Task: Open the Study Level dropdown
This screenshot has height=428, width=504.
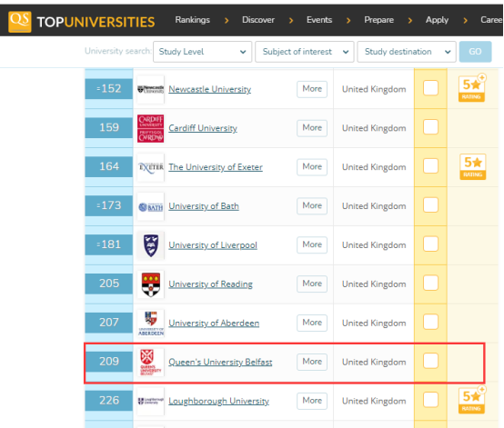Action: click(x=203, y=52)
